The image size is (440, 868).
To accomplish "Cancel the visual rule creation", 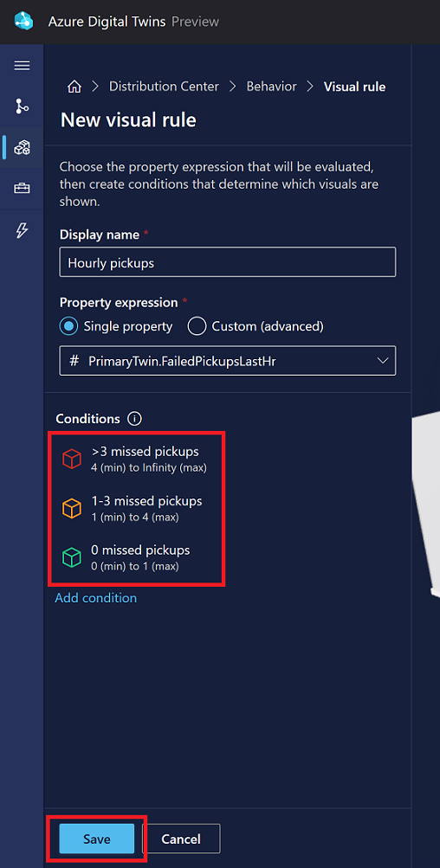I will pyautogui.click(x=181, y=839).
